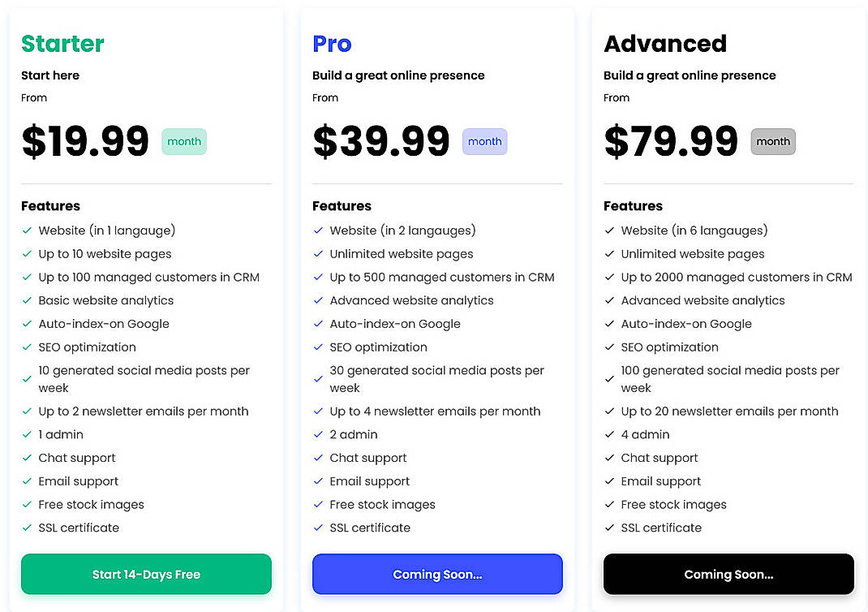Click the checkmark beside Starter's Email support

[27, 481]
